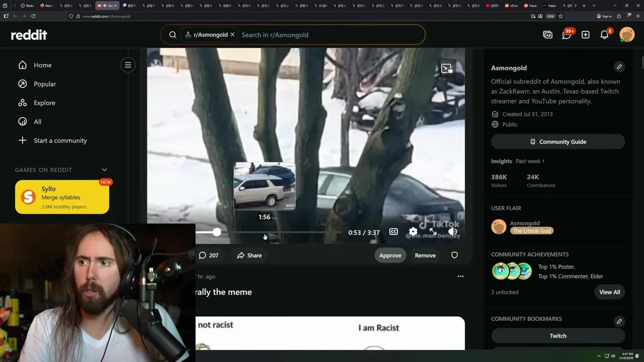Image resolution: width=644 pixels, height=362 pixels.
Task: Go to Popular in sidebar
Action: [45, 84]
